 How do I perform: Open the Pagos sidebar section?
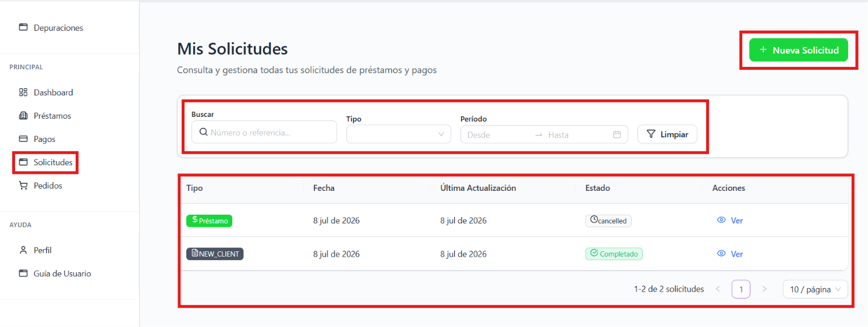point(37,139)
